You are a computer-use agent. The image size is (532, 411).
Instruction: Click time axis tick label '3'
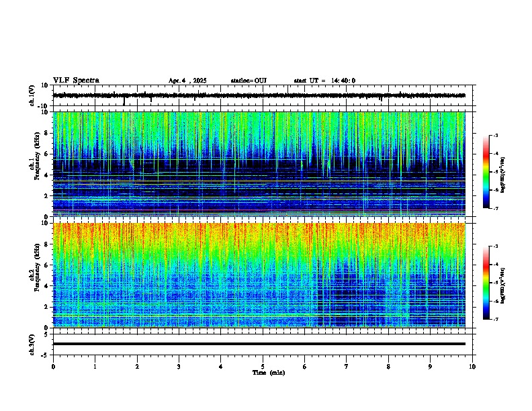(179, 367)
